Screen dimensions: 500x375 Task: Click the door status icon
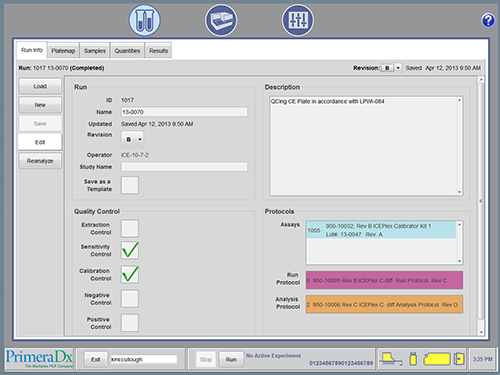tap(459, 359)
